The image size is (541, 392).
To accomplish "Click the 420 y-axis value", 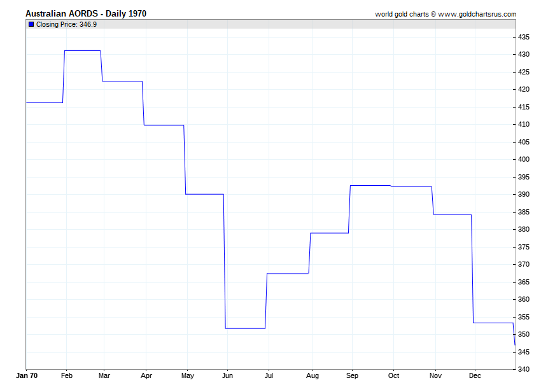I will point(524,89).
